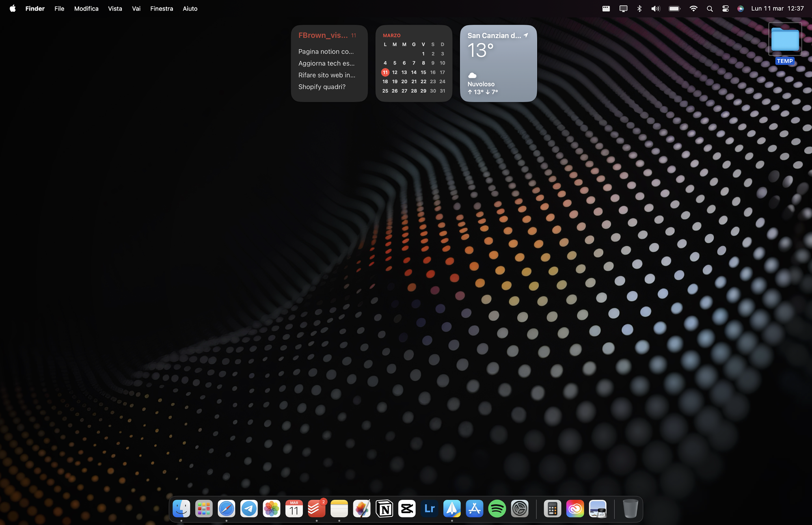Launch Safari from the Dock
This screenshot has width=812, height=525.
227,508
